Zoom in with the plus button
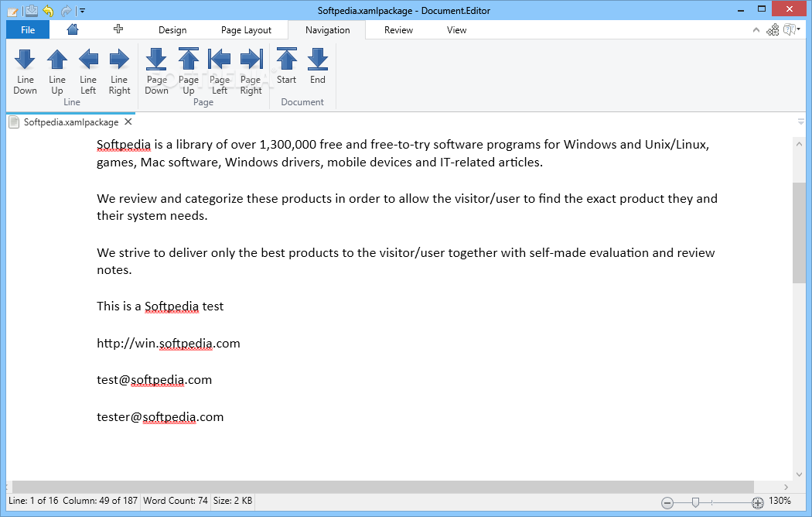Viewport: 812px width, 517px height. click(x=758, y=502)
